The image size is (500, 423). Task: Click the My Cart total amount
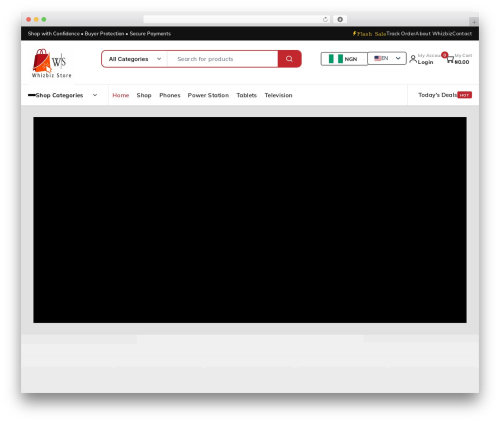462,62
